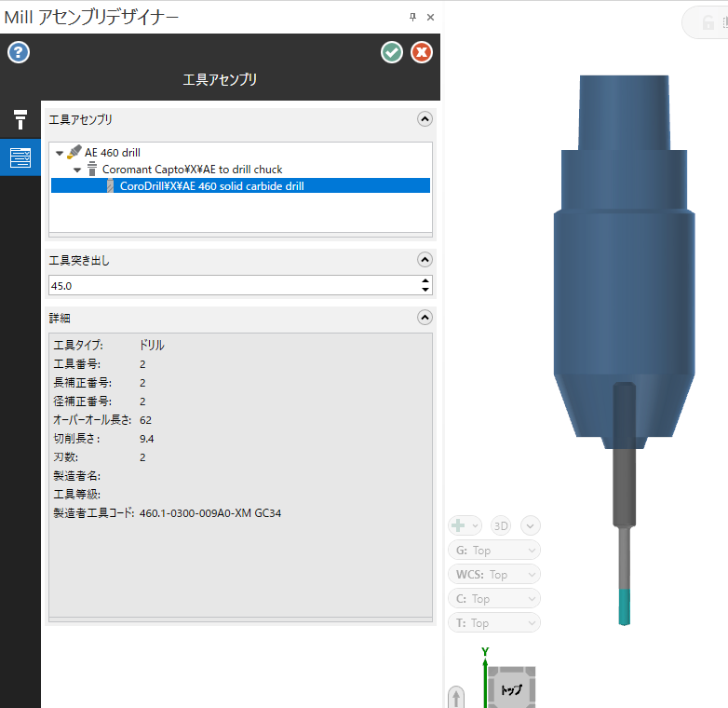Increase tool projection with up arrow
728x708 pixels.
pos(425,280)
